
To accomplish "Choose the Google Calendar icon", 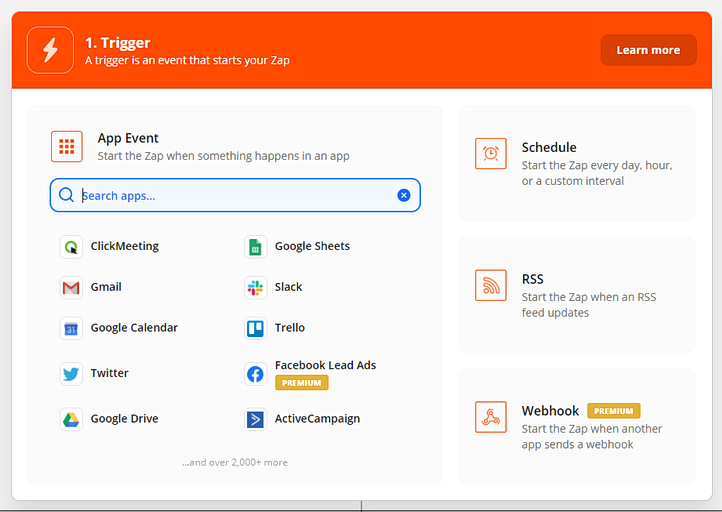I will click(x=71, y=329).
